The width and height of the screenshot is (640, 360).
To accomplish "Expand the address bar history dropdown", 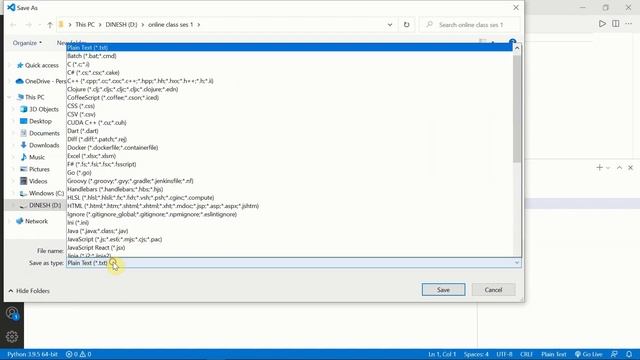I will (x=390, y=24).
